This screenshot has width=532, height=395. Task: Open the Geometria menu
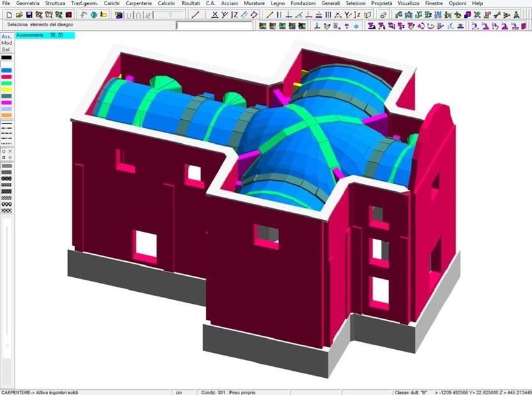coord(27,4)
